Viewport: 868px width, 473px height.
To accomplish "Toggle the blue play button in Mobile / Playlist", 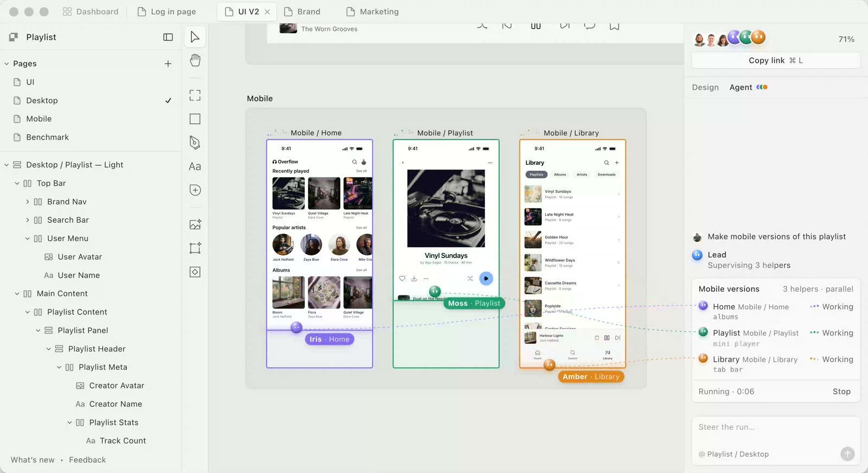I will (486, 279).
